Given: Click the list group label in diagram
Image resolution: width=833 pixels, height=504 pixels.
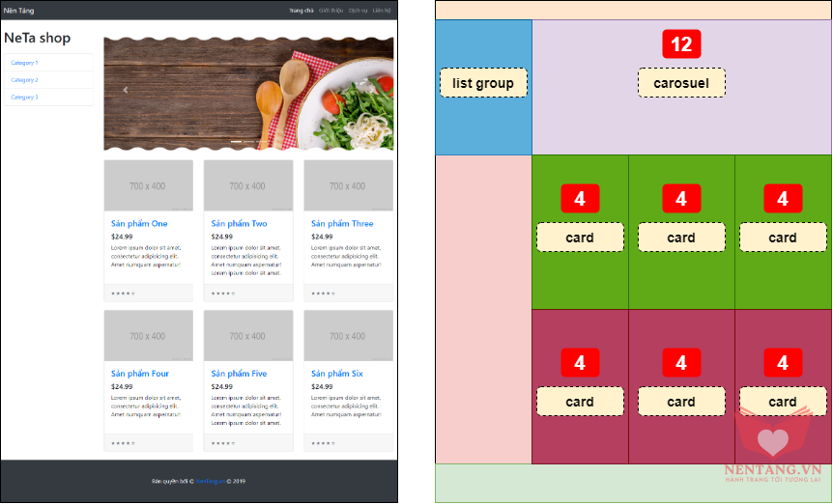Looking at the screenshot, I should coord(483,83).
